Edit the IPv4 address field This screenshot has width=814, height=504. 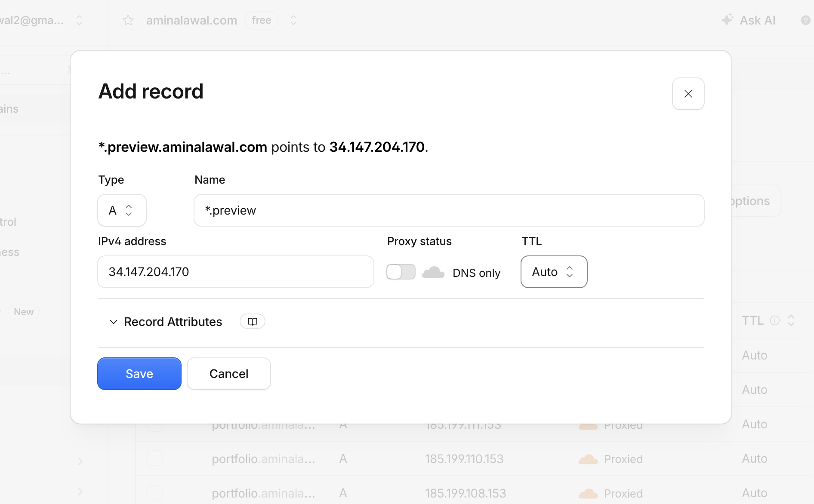coord(235,272)
